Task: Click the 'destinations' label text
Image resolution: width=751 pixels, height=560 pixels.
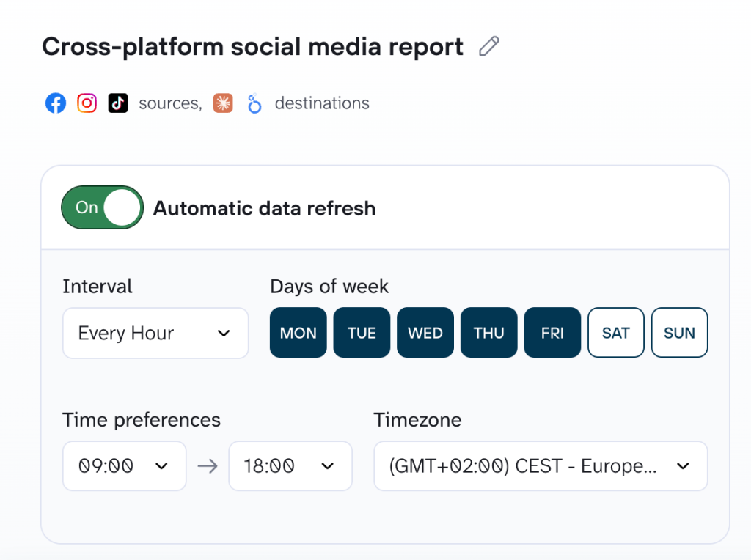Action: [x=322, y=103]
